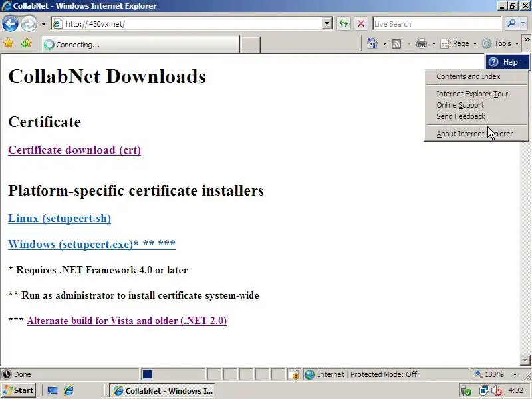This screenshot has width=532, height=399.
Task: Download Linux (setupcert.sh) link
Action: click(59, 219)
